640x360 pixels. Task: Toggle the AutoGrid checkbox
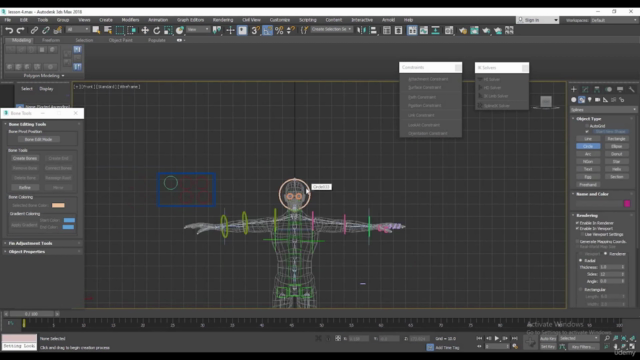click(x=587, y=126)
